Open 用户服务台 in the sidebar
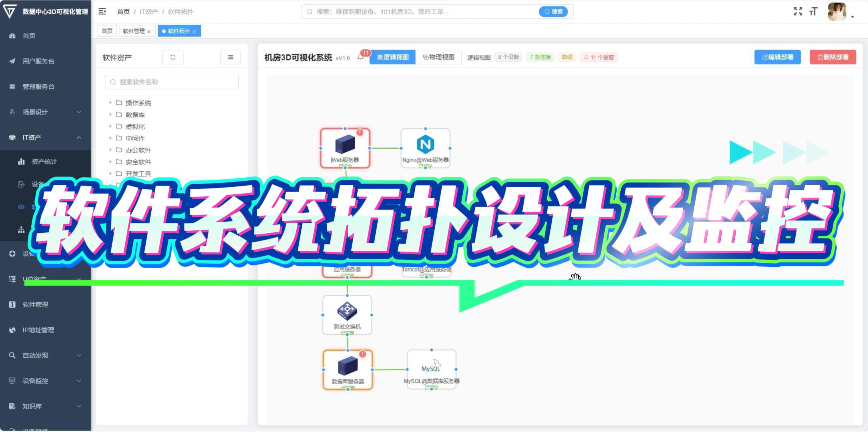 click(38, 61)
